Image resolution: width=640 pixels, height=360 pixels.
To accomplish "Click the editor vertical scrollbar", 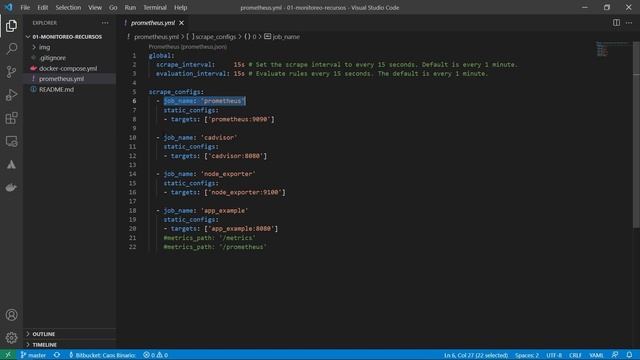I will click(x=636, y=135).
